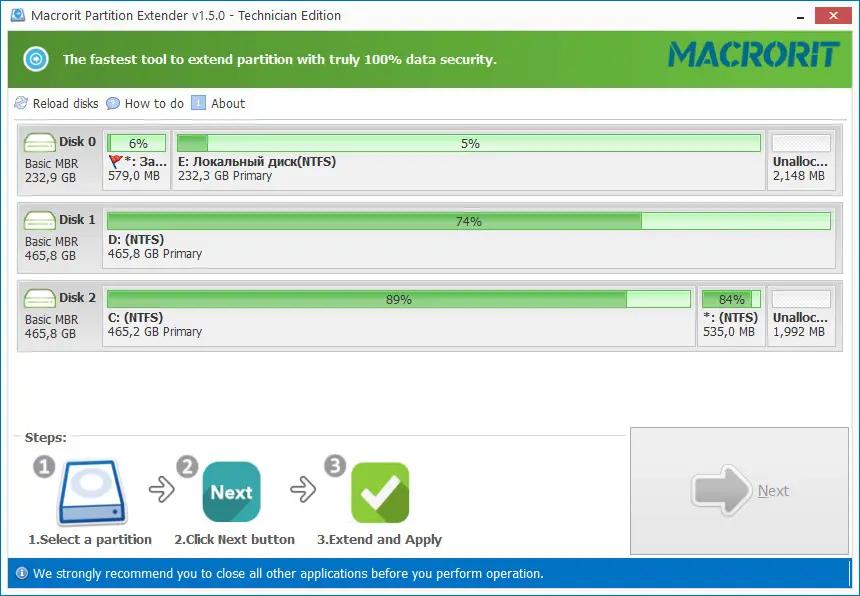This screenshot has width=860, height=596.
Task: Click the green checkmark icon in step 3
Action: [380, 492]
